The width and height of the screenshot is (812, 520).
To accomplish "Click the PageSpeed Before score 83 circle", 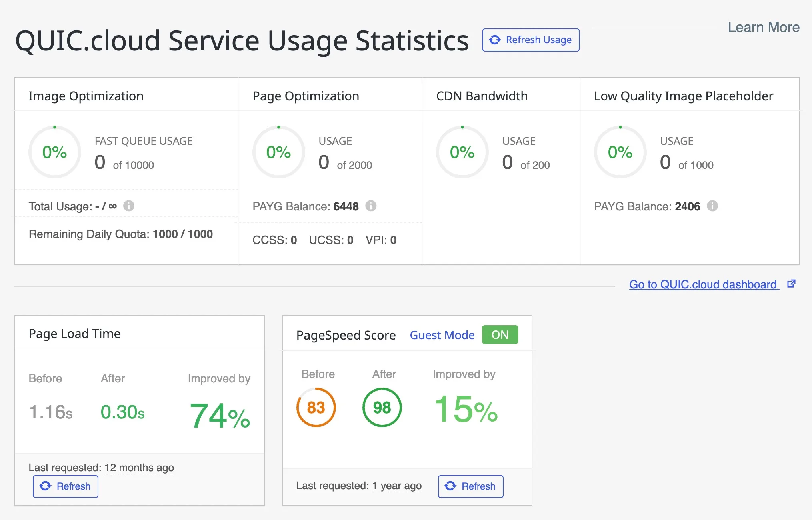I will tap(316, 408).
